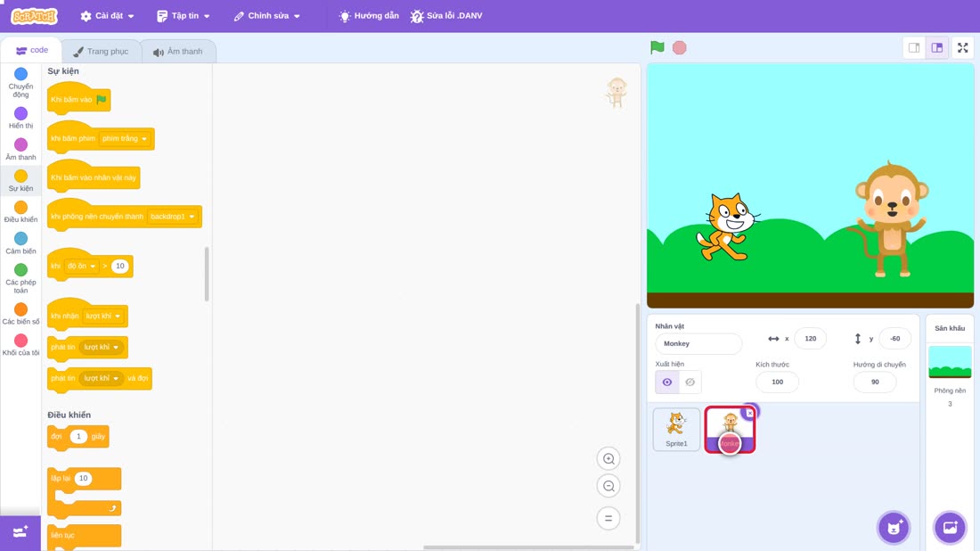Switch to small stage layout
The width and height of the screenshot is (980, 551).
(914, 47)
